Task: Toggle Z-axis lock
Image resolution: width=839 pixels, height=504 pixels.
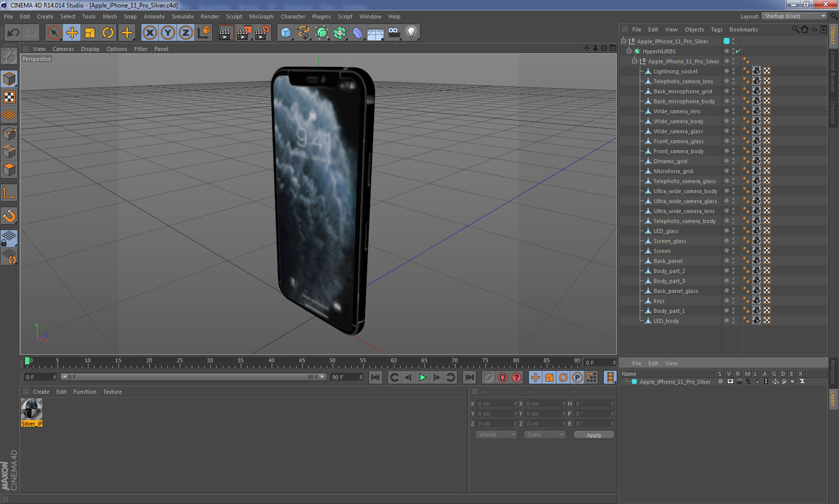Action: point(185,33)
